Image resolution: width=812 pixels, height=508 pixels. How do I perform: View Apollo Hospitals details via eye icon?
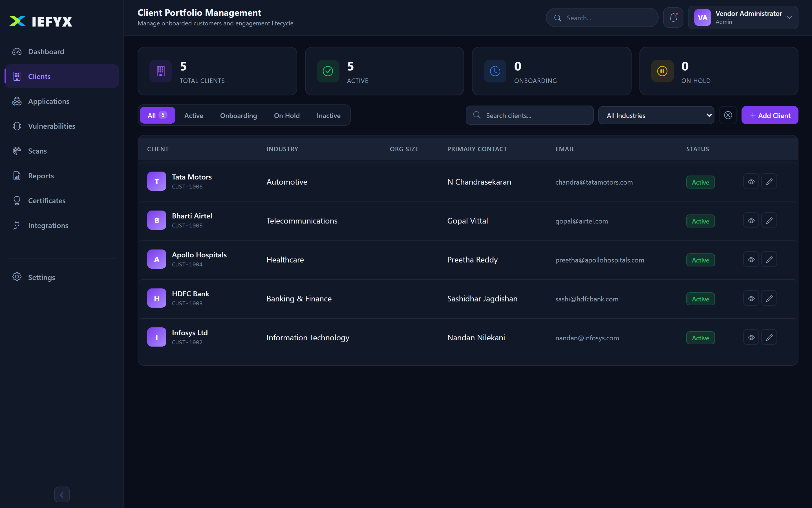[x=751, y=259]
